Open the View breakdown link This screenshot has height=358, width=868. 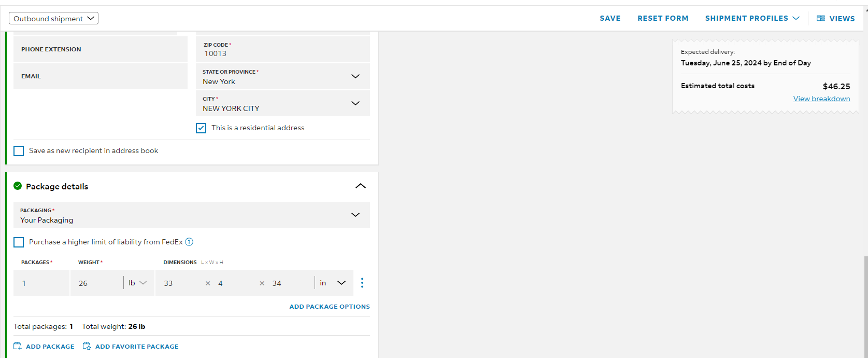coord(821,99)
